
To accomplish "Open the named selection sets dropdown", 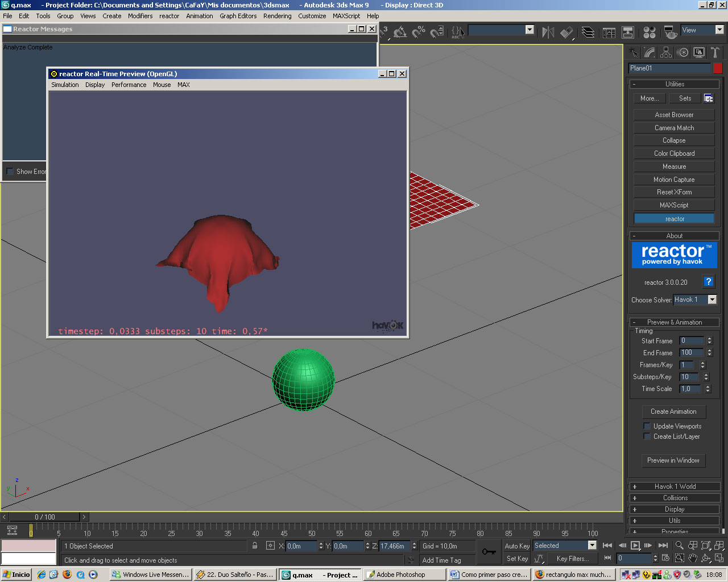I will click(530, 30).
